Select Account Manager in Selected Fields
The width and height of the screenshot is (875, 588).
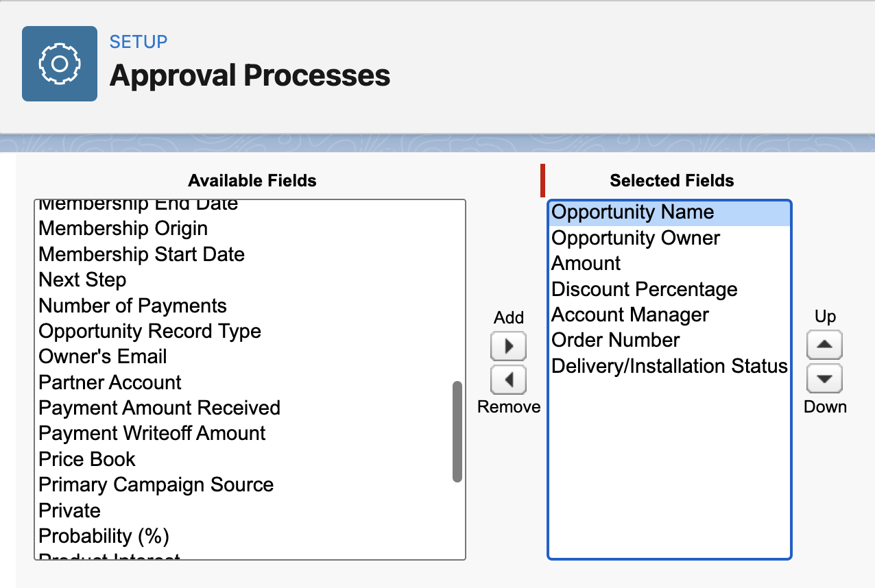pyautogui.click(x=630, y=315)
